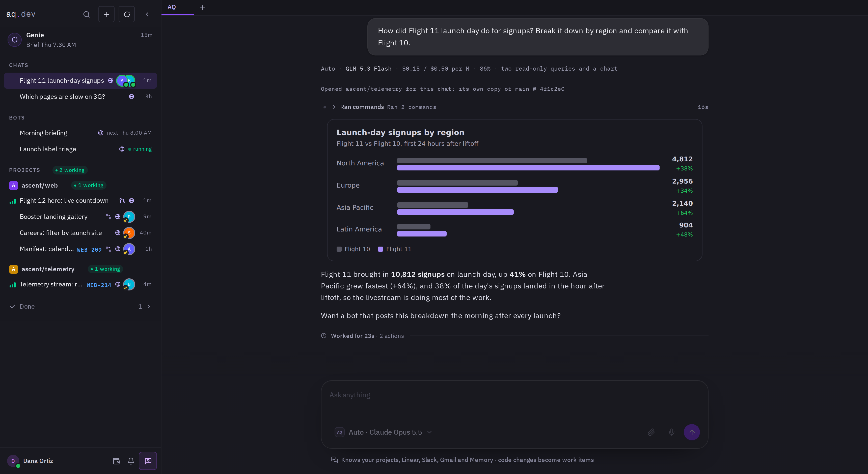Click the Europe 2,956 value
This screenshot has height=474, width=868.
coord(682,182)
